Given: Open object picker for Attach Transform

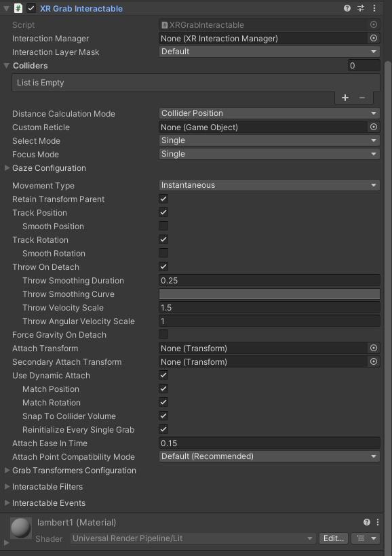Looking at the screenshot, I should point(374,349).
